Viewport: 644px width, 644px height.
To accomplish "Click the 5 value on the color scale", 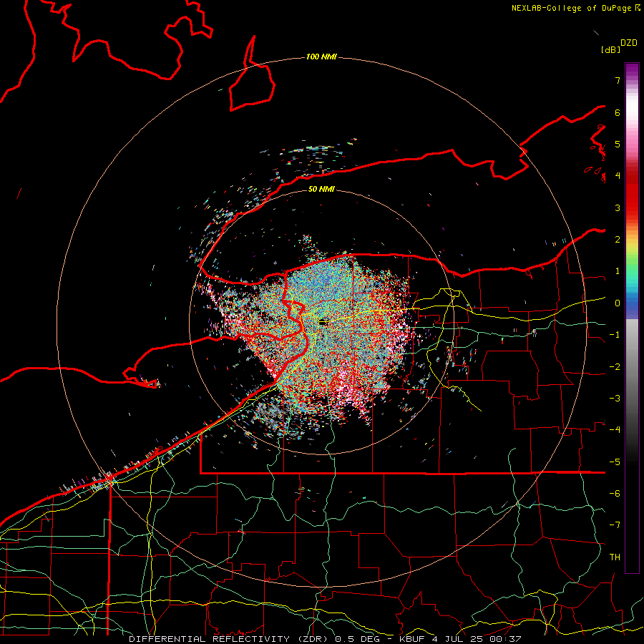I will [618, 144].
